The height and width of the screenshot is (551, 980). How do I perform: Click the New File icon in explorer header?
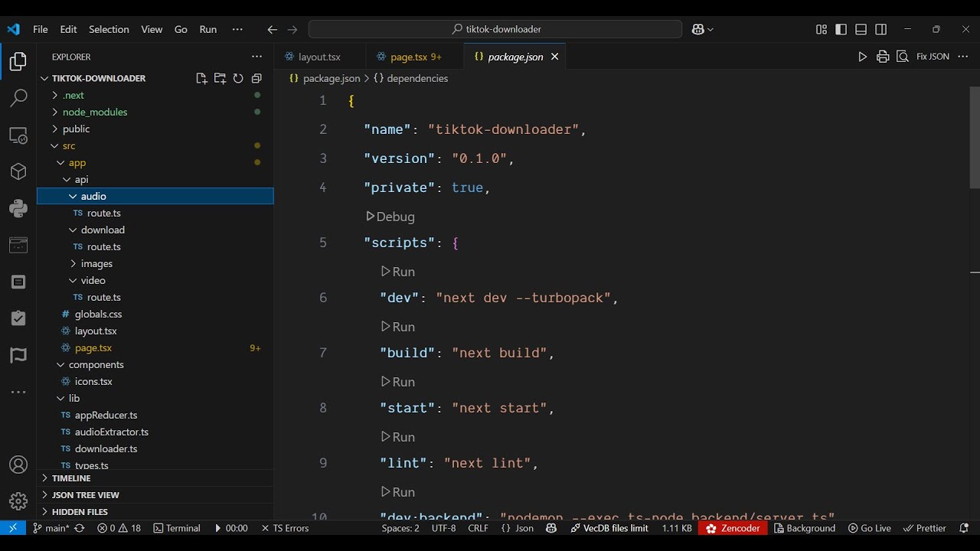click(201, 78)
